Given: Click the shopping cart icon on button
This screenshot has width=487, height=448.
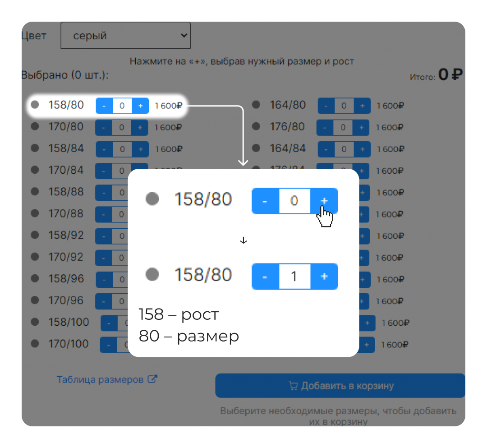Looking at the screenshot, I should coord(293,386).
